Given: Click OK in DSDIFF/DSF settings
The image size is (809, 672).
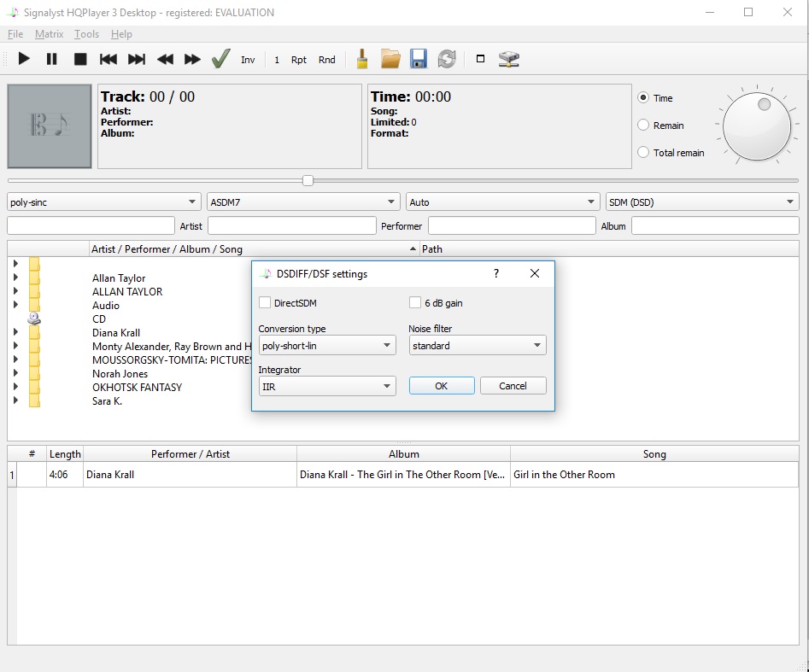Looking at the screenshot, I should 442,386.
